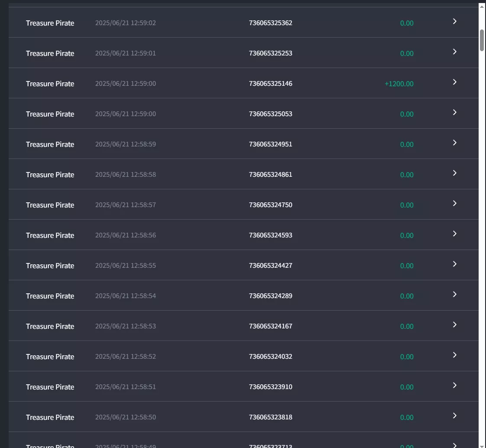Viewport: 486px width, 448px height.
Task: Click Treasure Pirate at 12:58:51
Action: [50, 387]
